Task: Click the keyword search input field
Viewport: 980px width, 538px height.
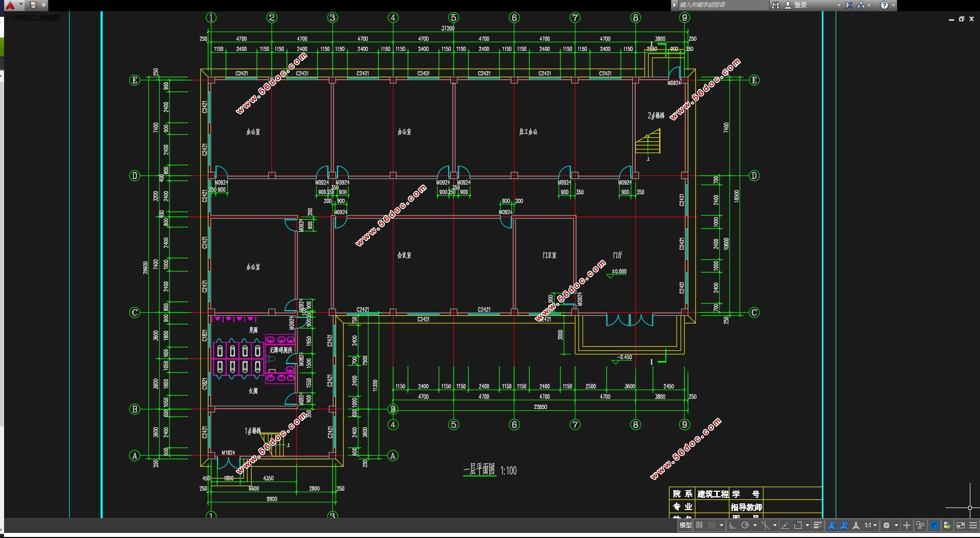Action: tap(723, 5)
